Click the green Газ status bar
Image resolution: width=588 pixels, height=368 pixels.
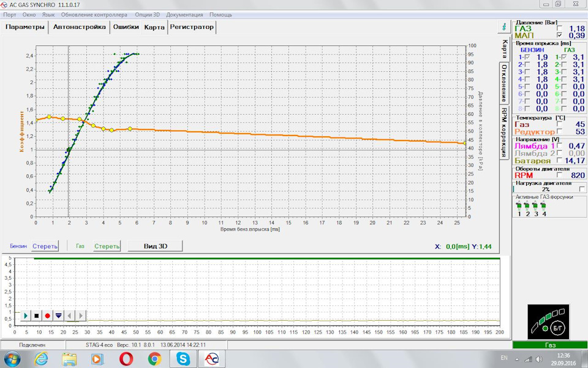click(x=549, y=345)
